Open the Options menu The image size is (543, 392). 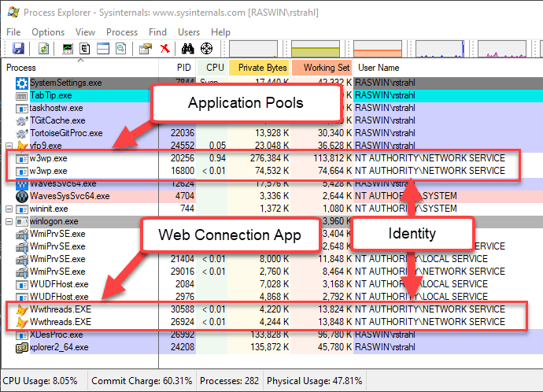[x=48, y=32]
